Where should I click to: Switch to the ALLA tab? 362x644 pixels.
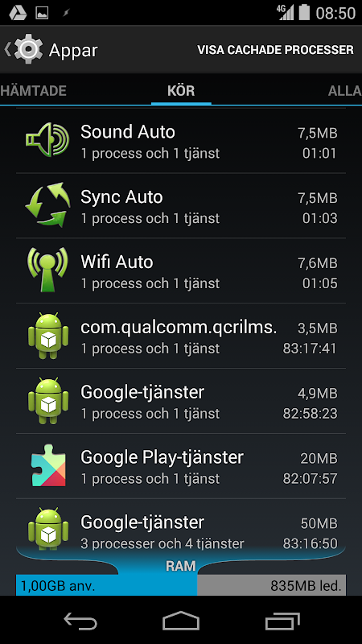(x=345, y=91)
